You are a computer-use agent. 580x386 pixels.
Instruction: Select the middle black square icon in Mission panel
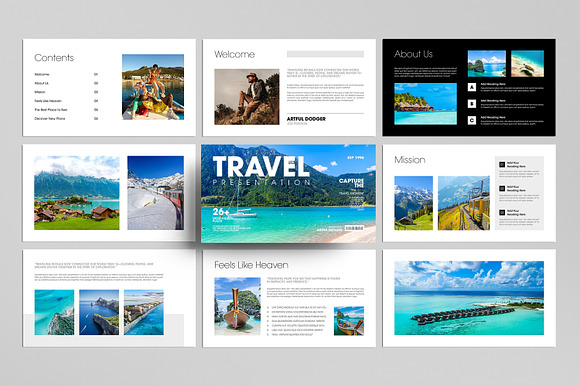(502, 189)
